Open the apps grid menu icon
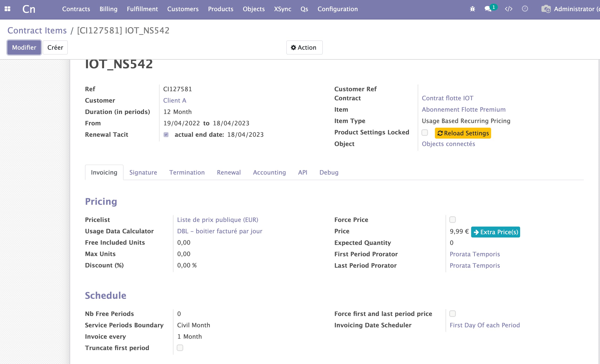 [8, 9]
